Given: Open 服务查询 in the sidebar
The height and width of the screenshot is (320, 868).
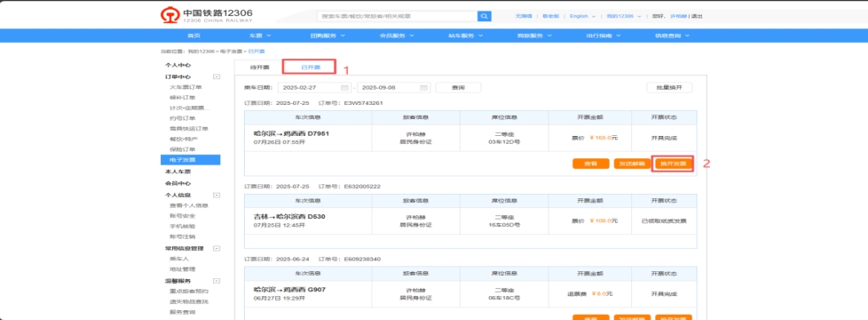Looking at the screenshot, I should pyautogui.click(x=183, y=312).
